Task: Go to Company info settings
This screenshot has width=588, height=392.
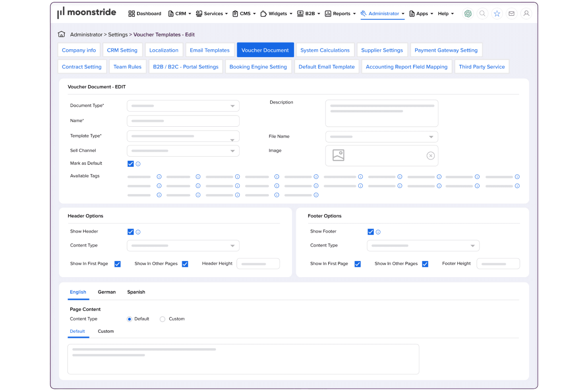Action: [79, 50]
